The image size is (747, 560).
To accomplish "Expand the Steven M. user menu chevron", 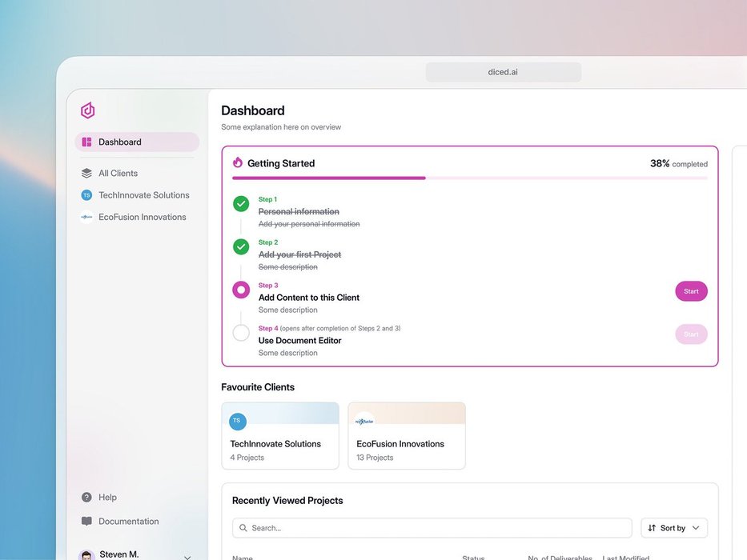I will click(x=187, y=557).
